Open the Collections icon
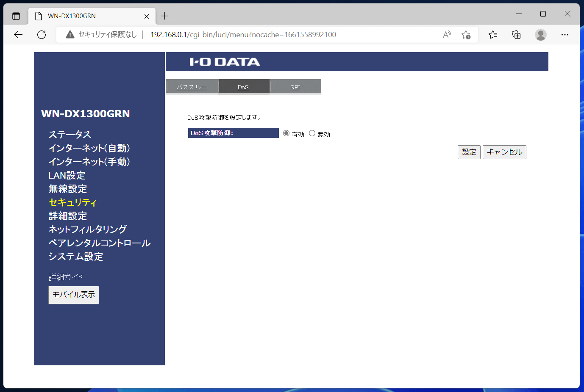The width and height of the screenshot is (584, 392). tap(516, 35)
